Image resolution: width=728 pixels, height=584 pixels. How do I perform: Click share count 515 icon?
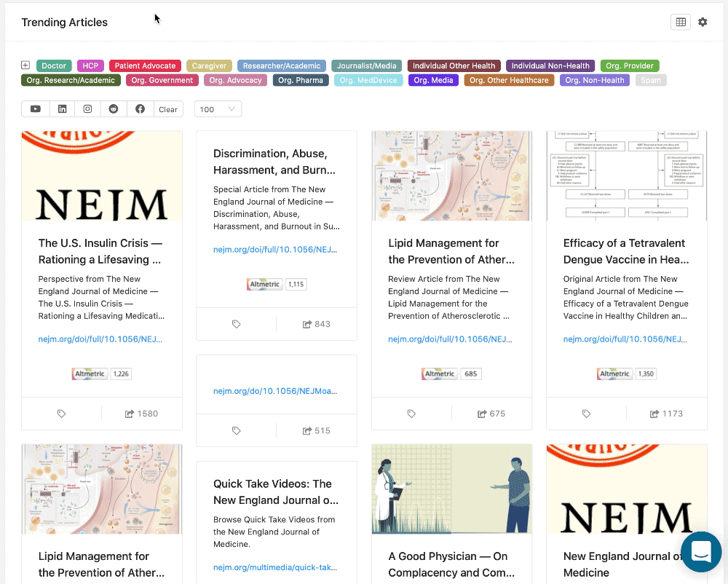[x=317, y=431]
